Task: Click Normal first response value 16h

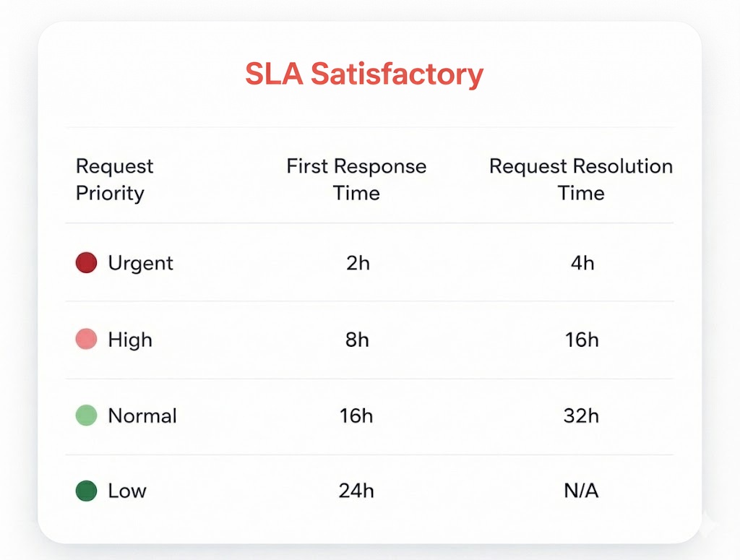Action: tap(356, 416)
